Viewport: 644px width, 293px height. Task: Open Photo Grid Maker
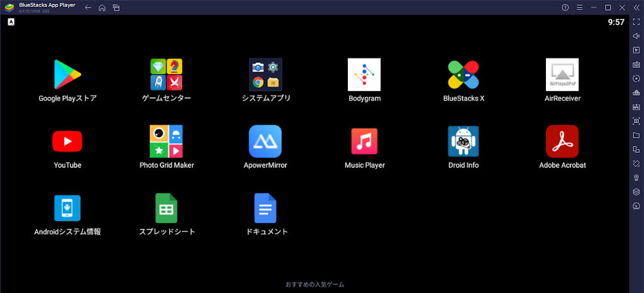click(x=166, y=141)
